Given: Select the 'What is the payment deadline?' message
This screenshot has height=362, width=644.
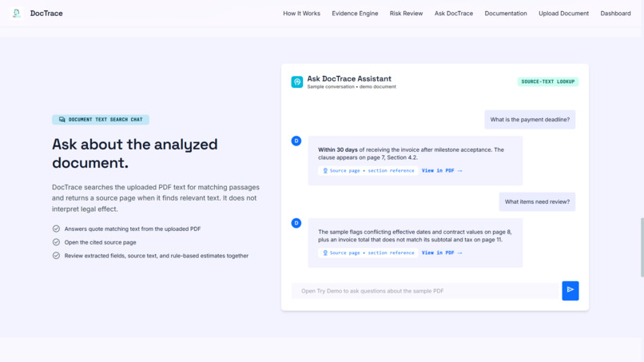Looking at the screenshot, I should [530, 120].
